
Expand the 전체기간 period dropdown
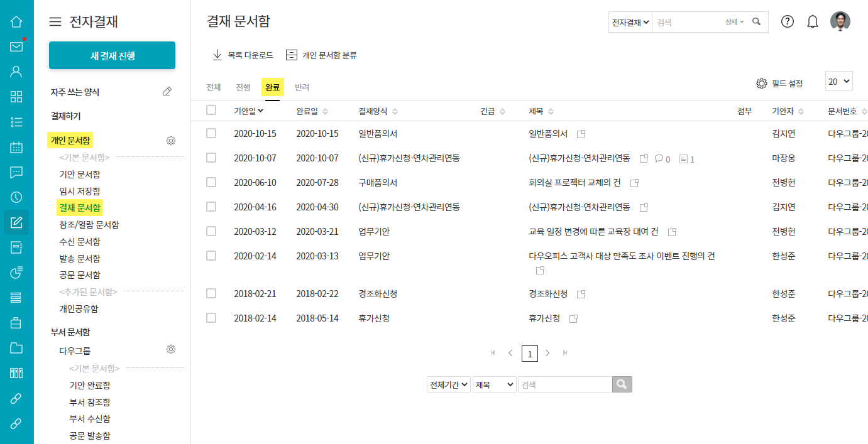448,384
